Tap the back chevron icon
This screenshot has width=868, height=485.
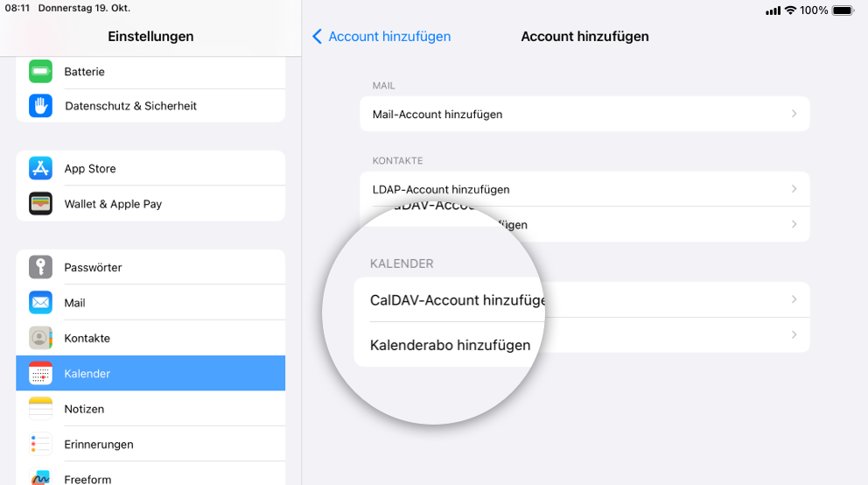tap(318, 37)
